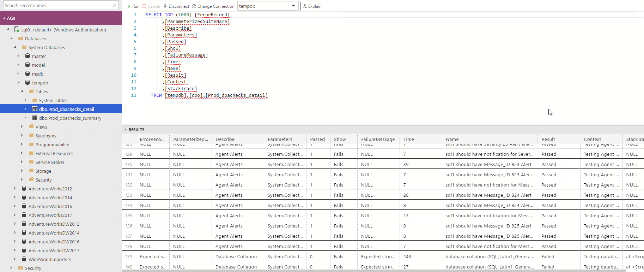Click the Run query play icon
644x272 pixels.
(x=129, y=6)
